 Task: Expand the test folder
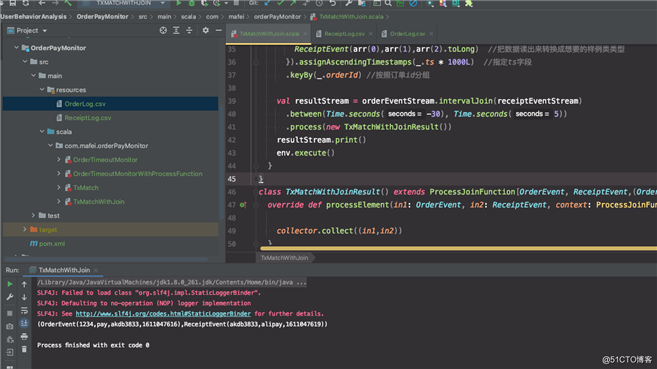[x=33, y=215]
